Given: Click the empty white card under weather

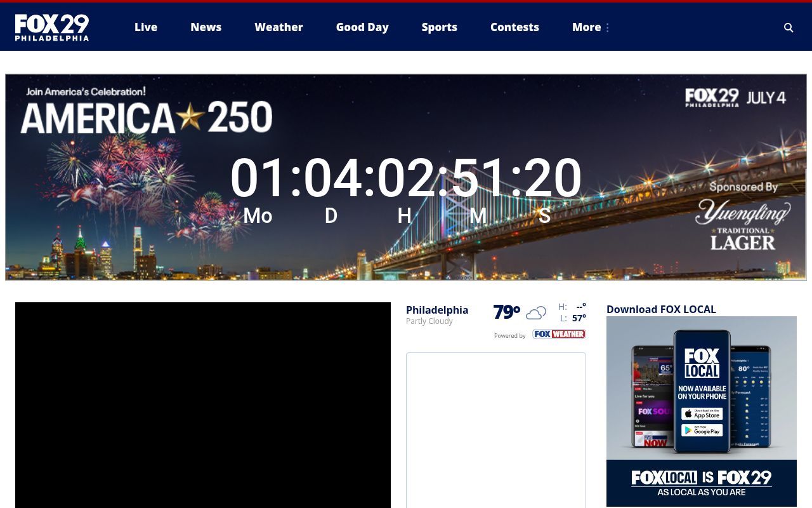Looking at the screenshot, I should click(x=496, y=431).
